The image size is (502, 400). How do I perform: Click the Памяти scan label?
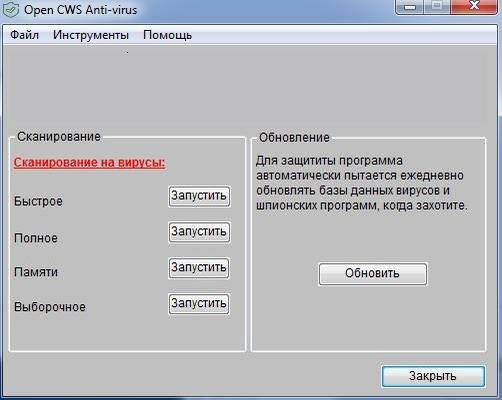point(36,272)
